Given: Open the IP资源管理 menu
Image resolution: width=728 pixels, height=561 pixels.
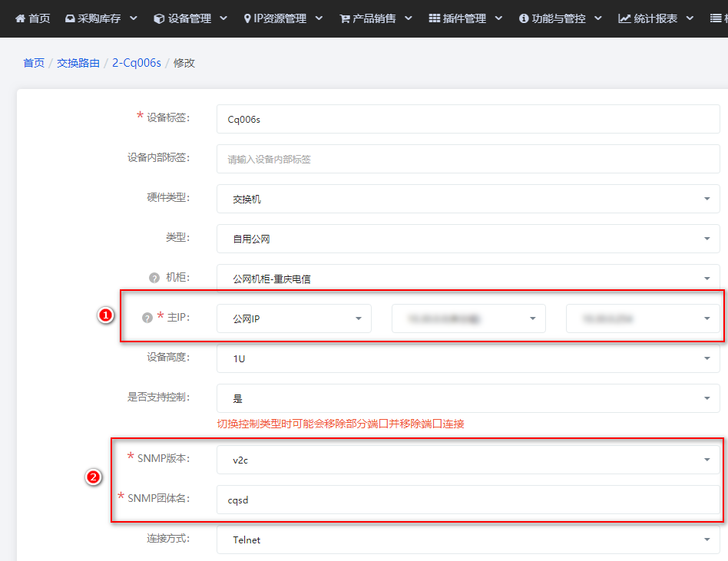Looking at the screenshot, I should tap(283, 18).
